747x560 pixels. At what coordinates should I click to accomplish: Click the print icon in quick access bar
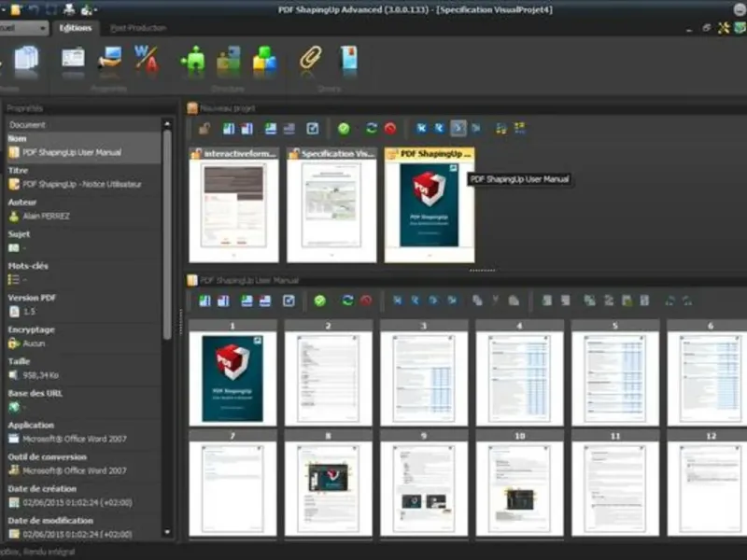(x=69, y=9)
